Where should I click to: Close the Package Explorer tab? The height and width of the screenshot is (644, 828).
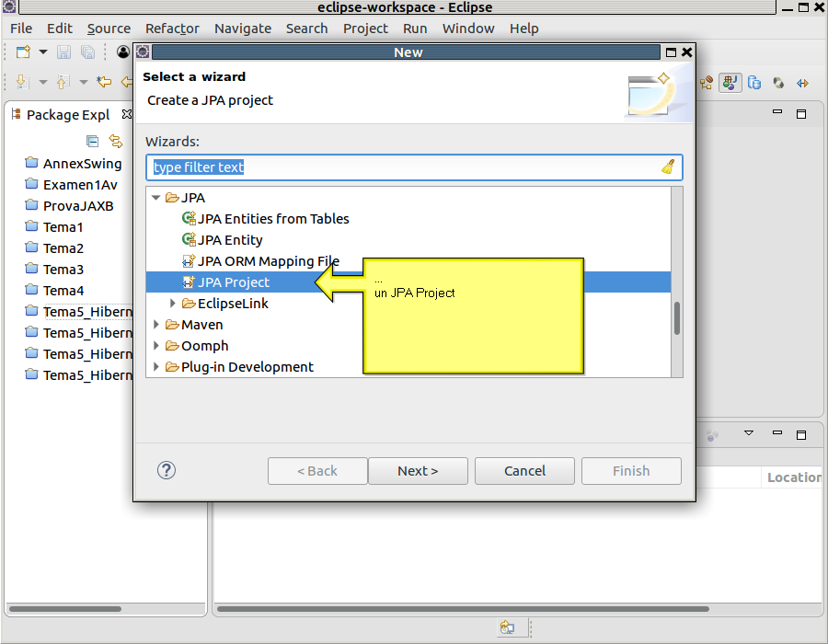[126, 114]
